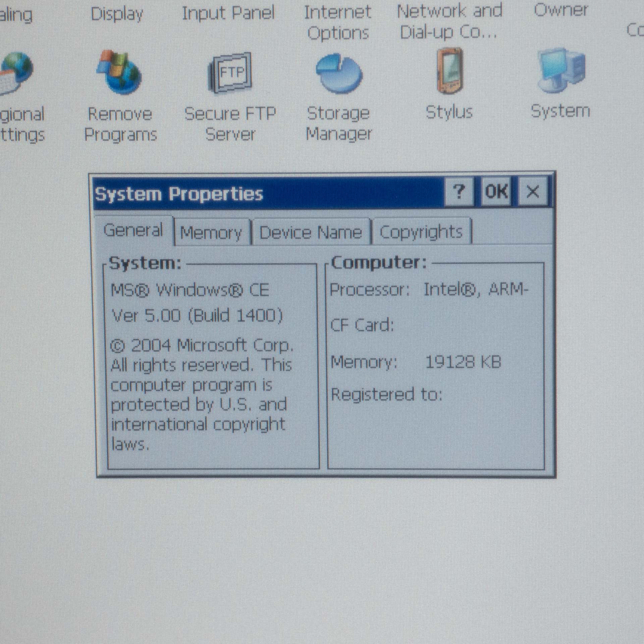This screenshot has height=644, width=644.
Task: Click the Registered to: label
Action: click(387, 394)
